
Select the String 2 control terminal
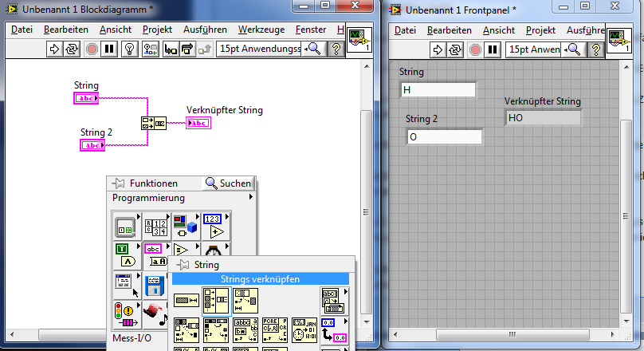(92, 145)
